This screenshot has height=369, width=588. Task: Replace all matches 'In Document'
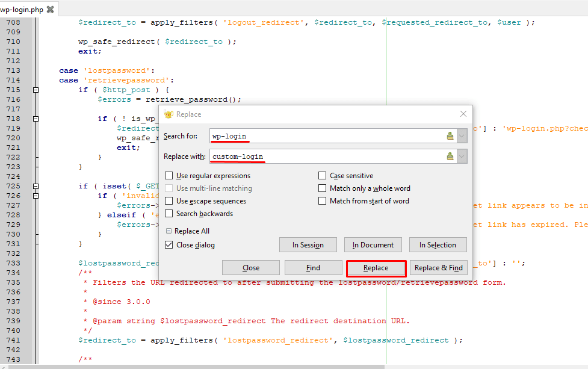[x=373, y=245]
